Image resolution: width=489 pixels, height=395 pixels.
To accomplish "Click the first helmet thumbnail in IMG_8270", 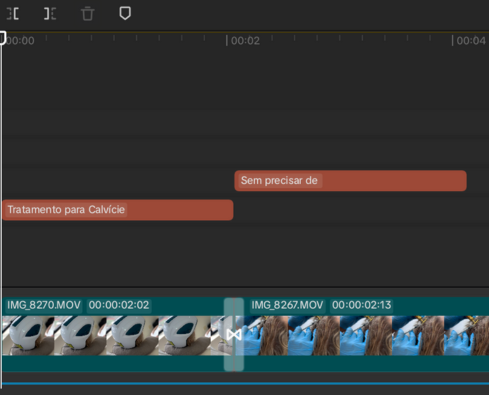I will pos(28,336).
